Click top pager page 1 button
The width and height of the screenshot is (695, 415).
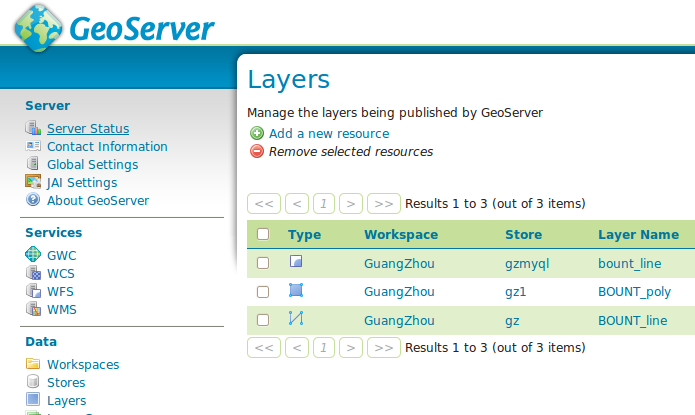tap(324, 204)
